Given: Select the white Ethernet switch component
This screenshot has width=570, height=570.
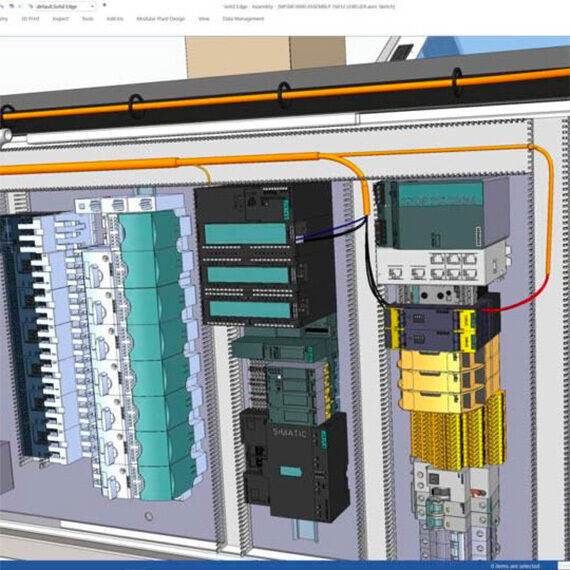Looking at the screenshot, I should (441, 267).
